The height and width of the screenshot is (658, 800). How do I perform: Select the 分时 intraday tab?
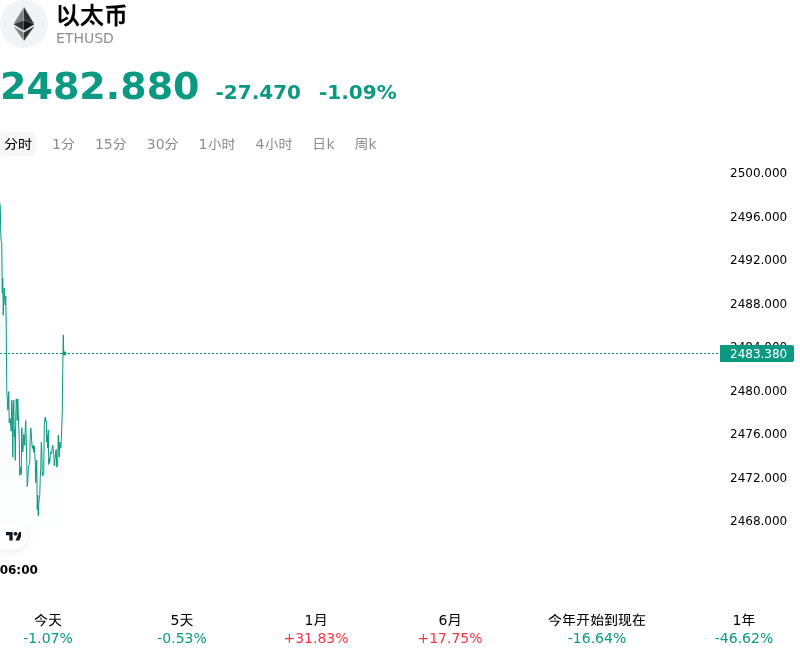point(18,144)
